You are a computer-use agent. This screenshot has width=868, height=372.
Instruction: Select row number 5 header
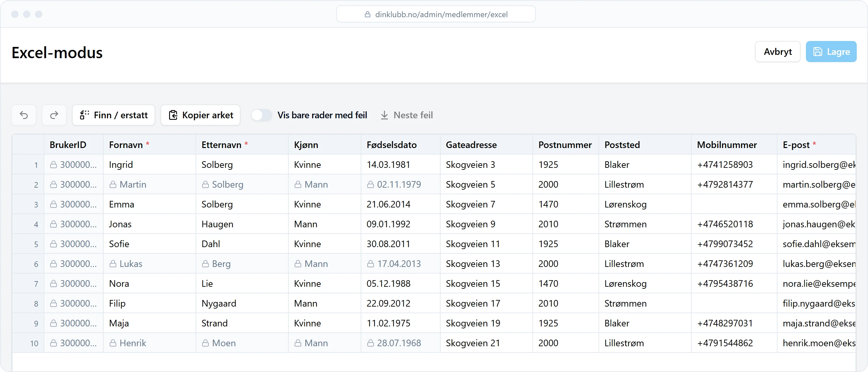tap(28, 244)
